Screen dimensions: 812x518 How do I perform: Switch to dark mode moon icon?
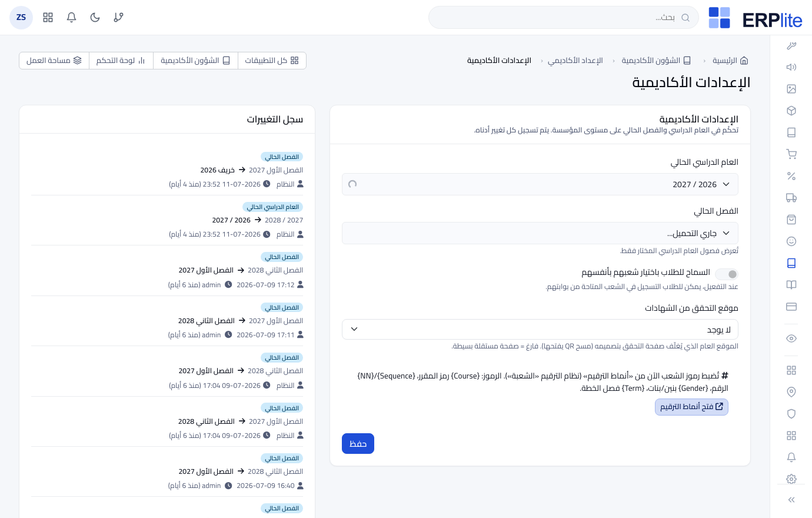(95, 18)
